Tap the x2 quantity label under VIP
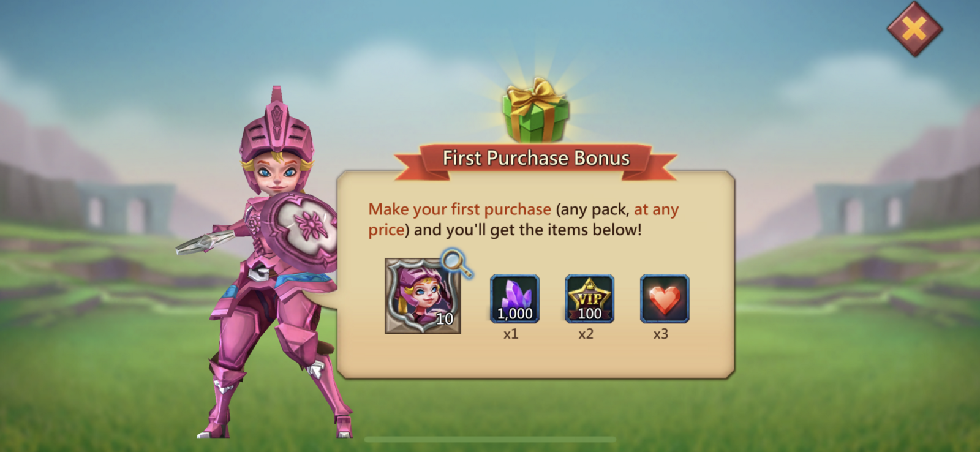The image size is (980, 452). click(x=586, y=334)
